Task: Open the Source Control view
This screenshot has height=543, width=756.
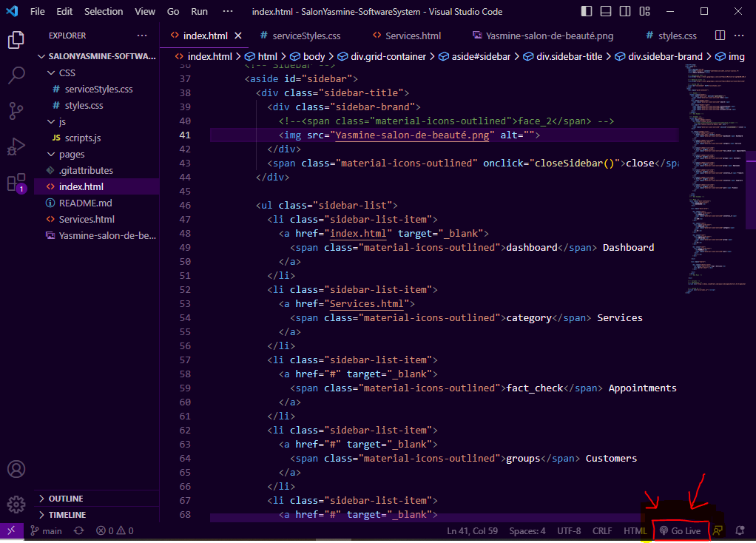Action: [x=16, y=111]
